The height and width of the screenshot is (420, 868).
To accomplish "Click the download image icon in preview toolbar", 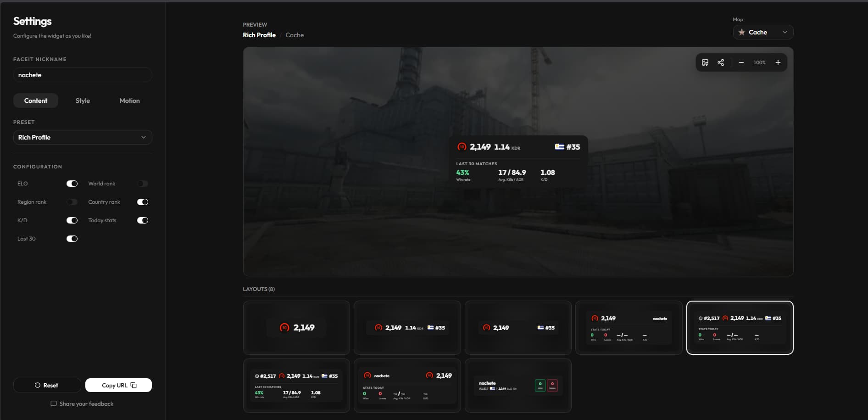I will click(x=705, y=62).
